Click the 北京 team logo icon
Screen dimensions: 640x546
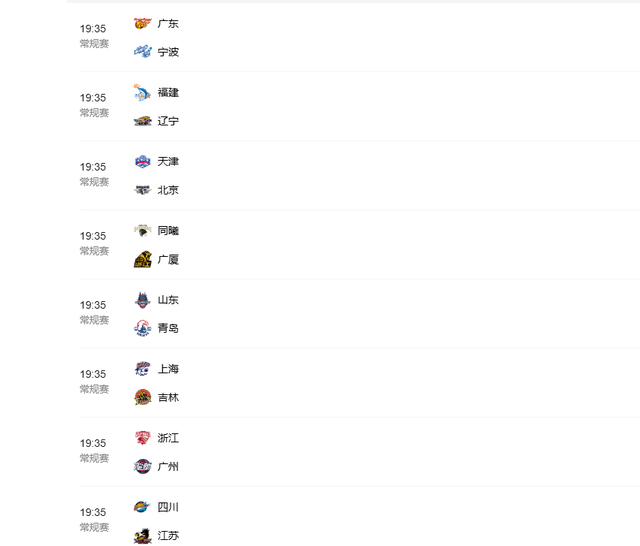[x=142, y=190]
